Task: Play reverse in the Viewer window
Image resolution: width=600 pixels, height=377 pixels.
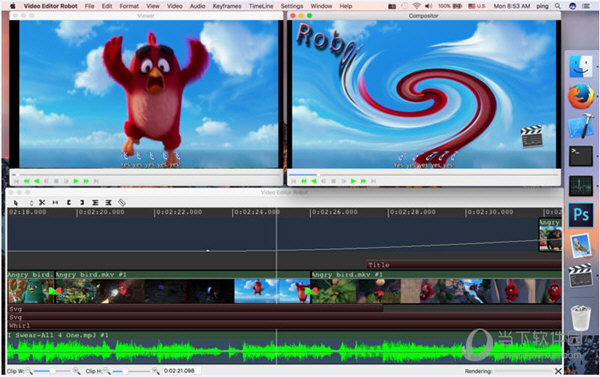Action: click(36, 181)
